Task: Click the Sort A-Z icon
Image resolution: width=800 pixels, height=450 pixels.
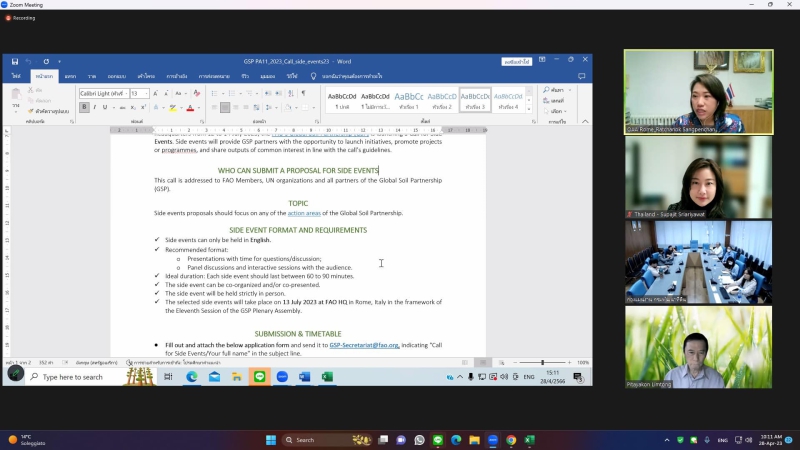Action: click(x=291, y=93)
